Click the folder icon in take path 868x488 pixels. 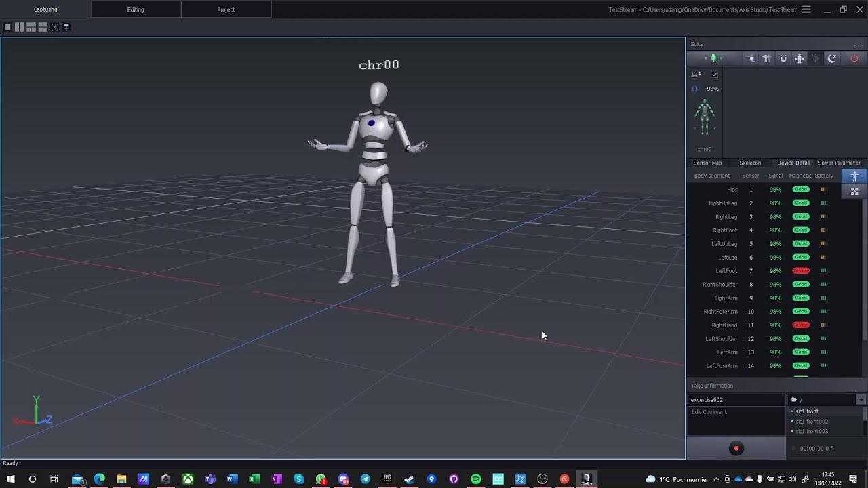[x=793, y=400]
